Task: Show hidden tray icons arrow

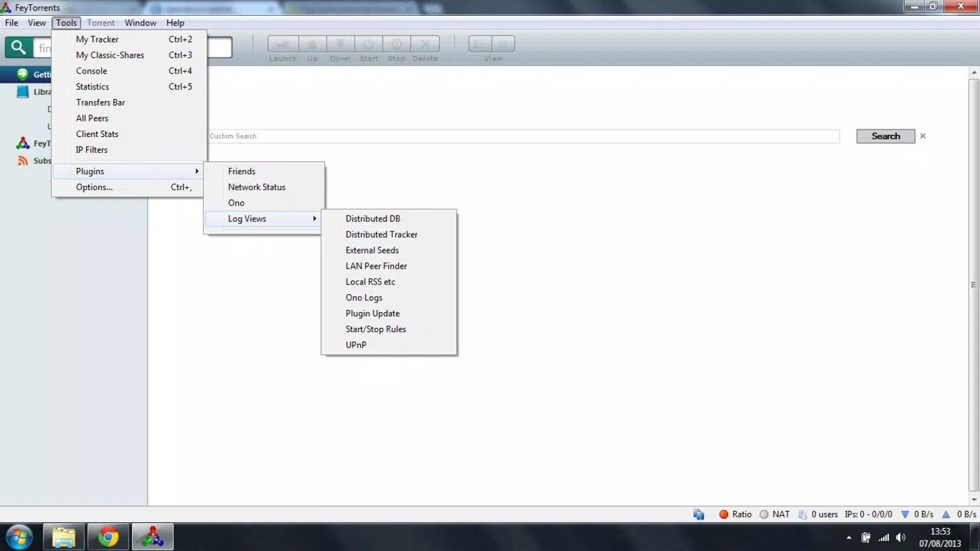Action: (x=848, y=537)
